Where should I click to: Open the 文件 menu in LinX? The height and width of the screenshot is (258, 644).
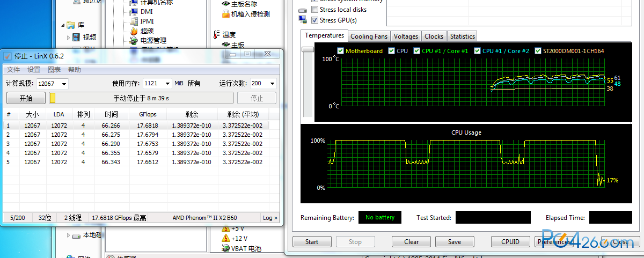13,70
